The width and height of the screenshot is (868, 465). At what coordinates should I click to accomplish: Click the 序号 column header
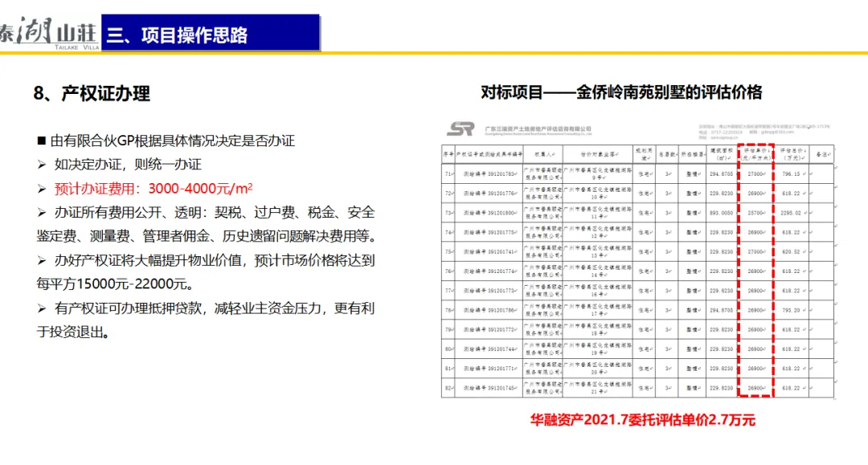(x=448, y=154)
